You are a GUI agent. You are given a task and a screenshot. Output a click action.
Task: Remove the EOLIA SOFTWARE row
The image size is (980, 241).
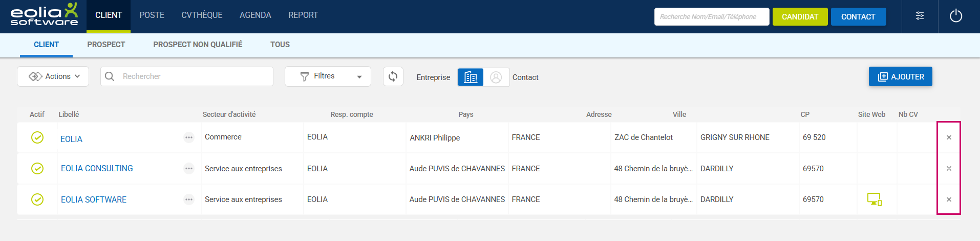coord(948,199)
